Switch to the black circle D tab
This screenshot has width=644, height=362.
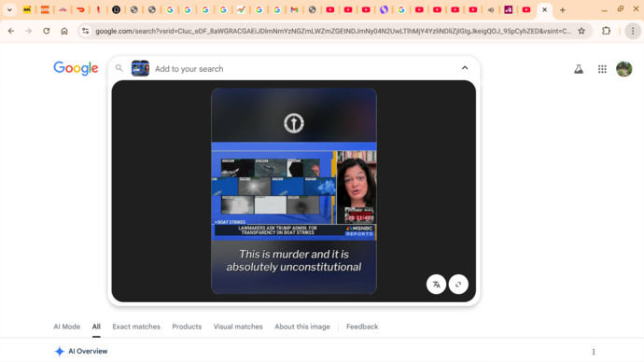click(x=117, y=10)
